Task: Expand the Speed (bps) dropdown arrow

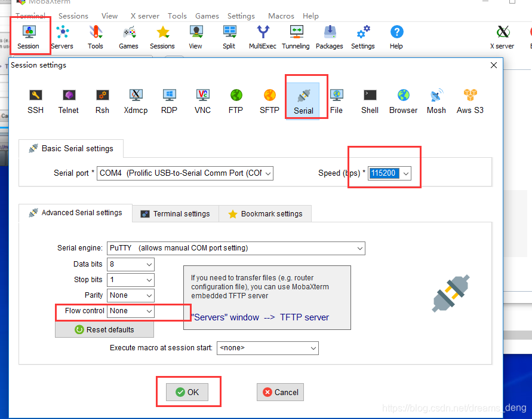Action: [x=406, y=173]
